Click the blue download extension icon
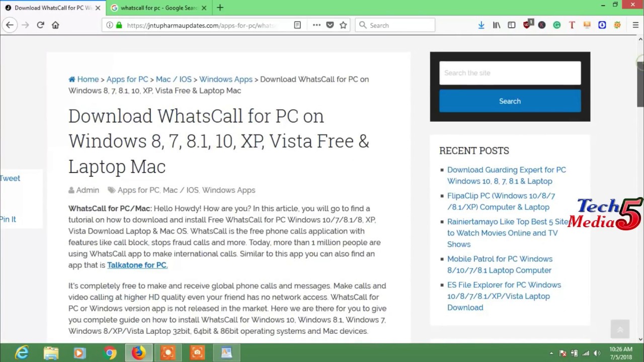Screen dimensions: 644x362 point(602,25)
